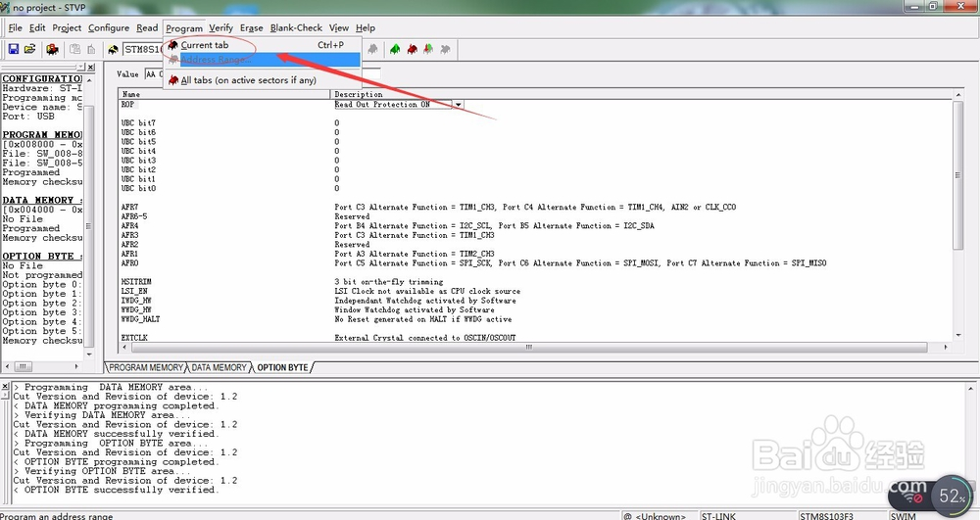This screenshot has height=520, width=980.
Task: Open the Verify menu
Action: pyautogui.click(x=220, y=28)
